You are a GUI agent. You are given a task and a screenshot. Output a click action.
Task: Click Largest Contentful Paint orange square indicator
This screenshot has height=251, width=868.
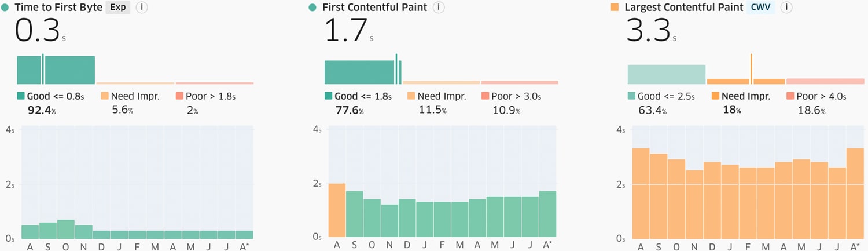pyautogui.click(x=615, y=8)
